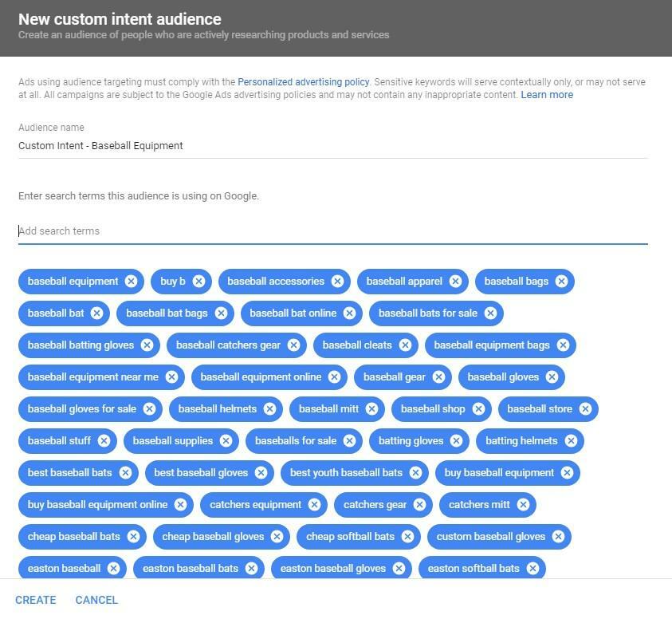Remove "baseball gloves for sale" keyword
Image resolution: width=672 pixels, height=619 pixels.
148,408
